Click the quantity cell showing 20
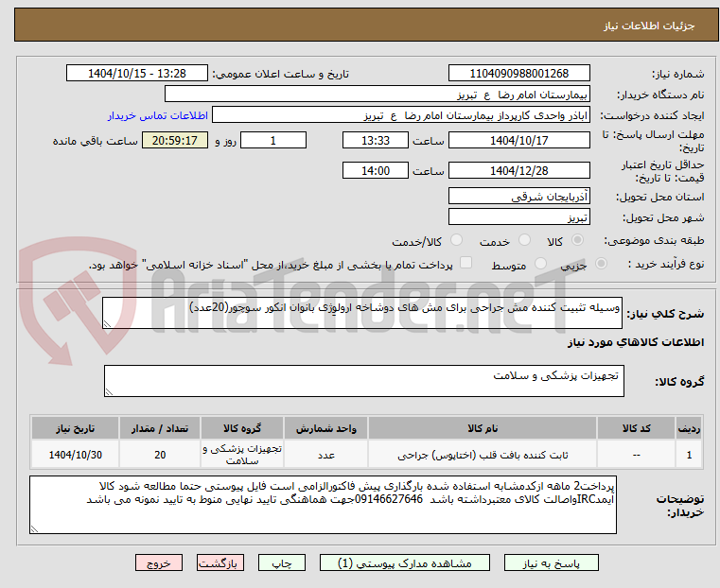 click(160, 455)
